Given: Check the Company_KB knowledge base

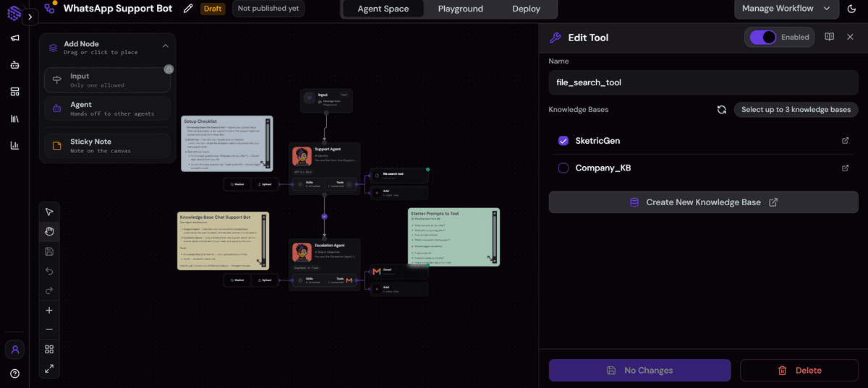Looking at the screenshot, I should 563,168.
